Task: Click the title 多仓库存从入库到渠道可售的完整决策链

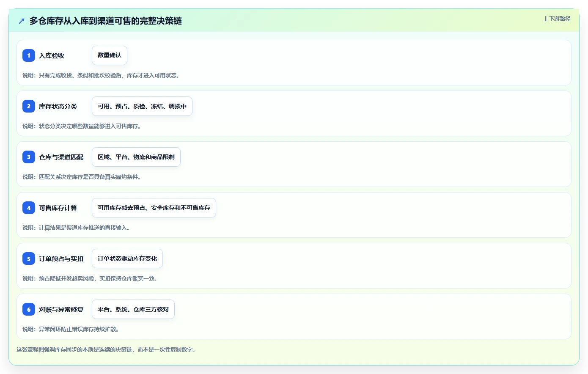Action: pos(106,21)
